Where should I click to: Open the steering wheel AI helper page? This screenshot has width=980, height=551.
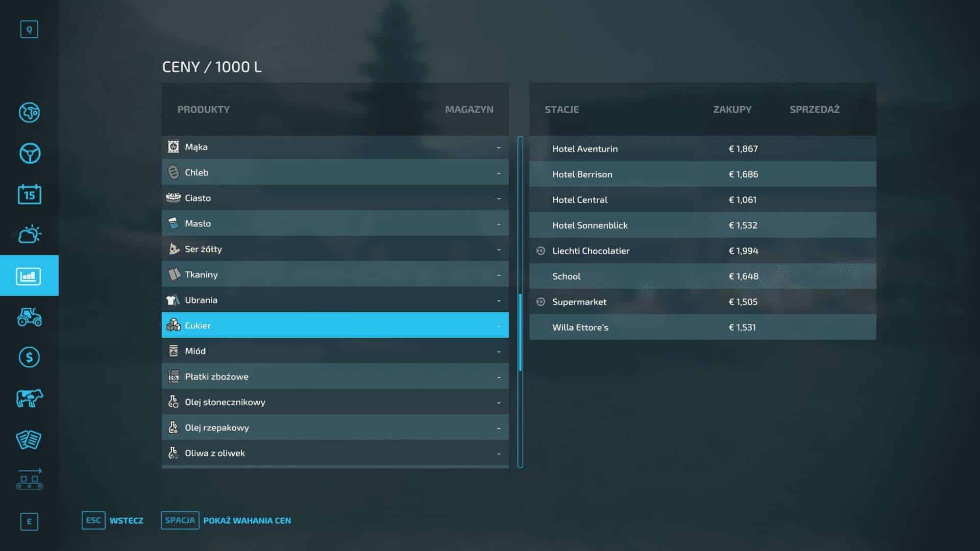pyautogui.click(x=29, y=153)
